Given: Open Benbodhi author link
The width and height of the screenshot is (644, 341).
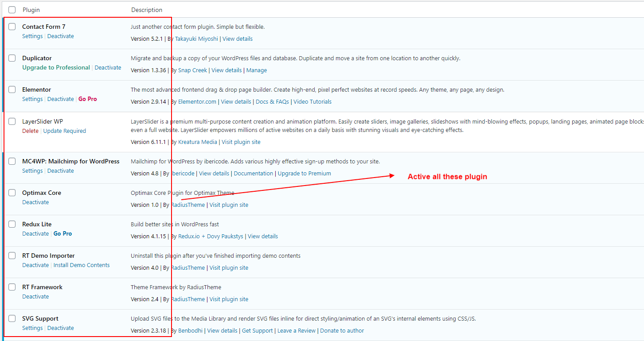Looking at the screenshot, I should click(x=191, y=331).
